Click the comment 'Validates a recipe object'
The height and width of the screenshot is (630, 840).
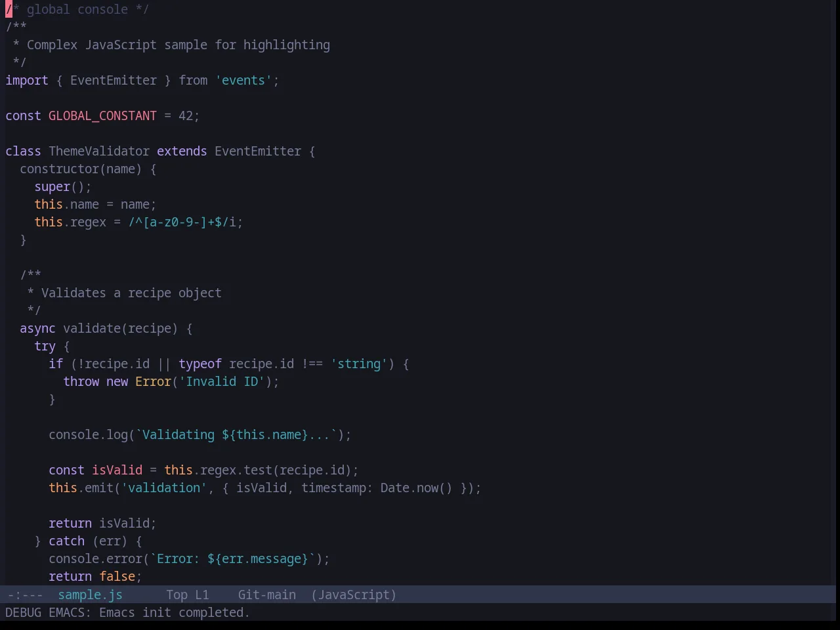point(131,293)
